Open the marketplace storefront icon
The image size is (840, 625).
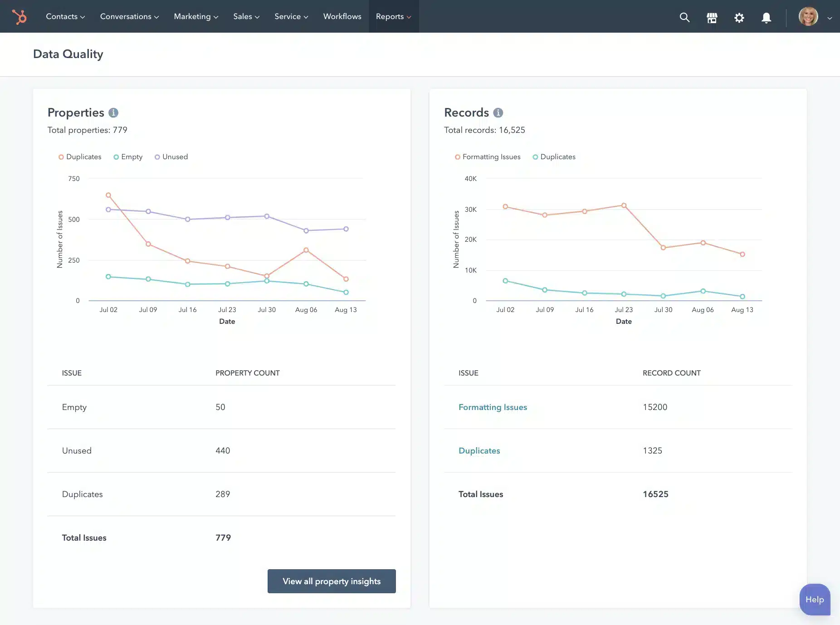(x=712, y=17)
